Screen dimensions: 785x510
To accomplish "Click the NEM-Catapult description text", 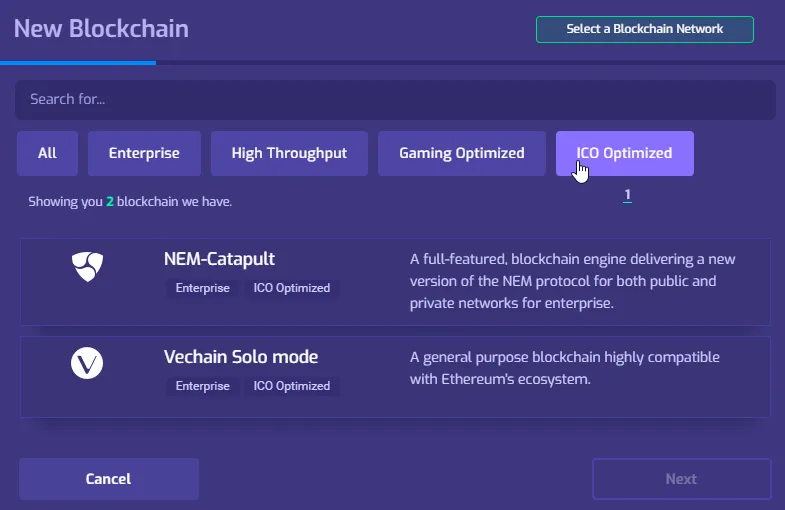I will (x=573, y=281).
